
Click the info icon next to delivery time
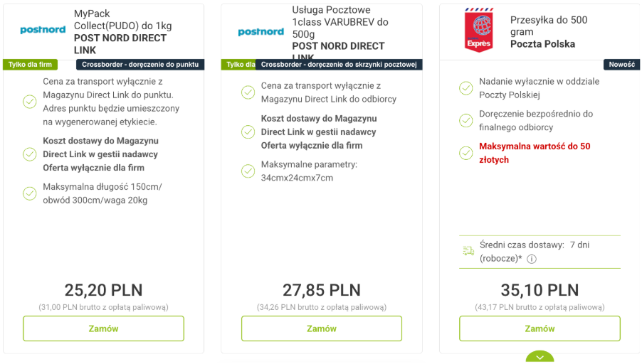click(x=532, y=259)
